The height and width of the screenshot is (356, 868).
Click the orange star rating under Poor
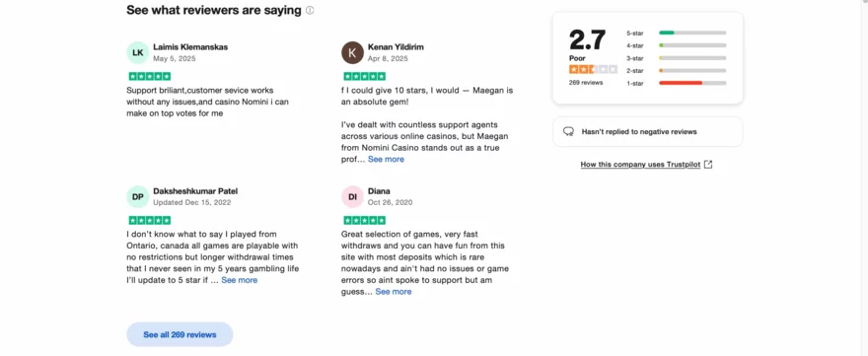pyautogui.click(x=593, y=69)
